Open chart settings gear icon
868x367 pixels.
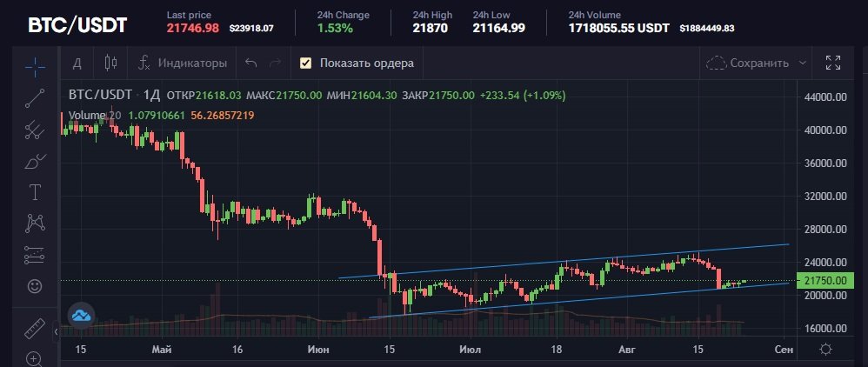[826, 350]
